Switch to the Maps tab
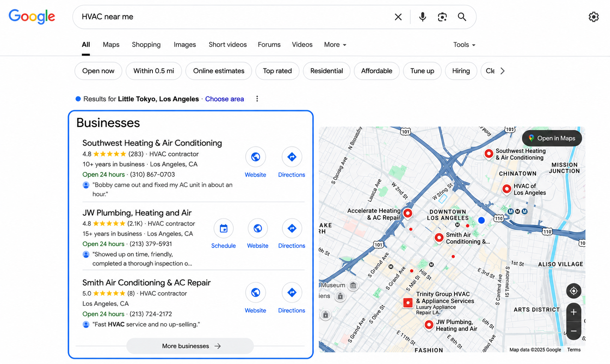Viewport: 610px width, 364px height. (111, 45)
